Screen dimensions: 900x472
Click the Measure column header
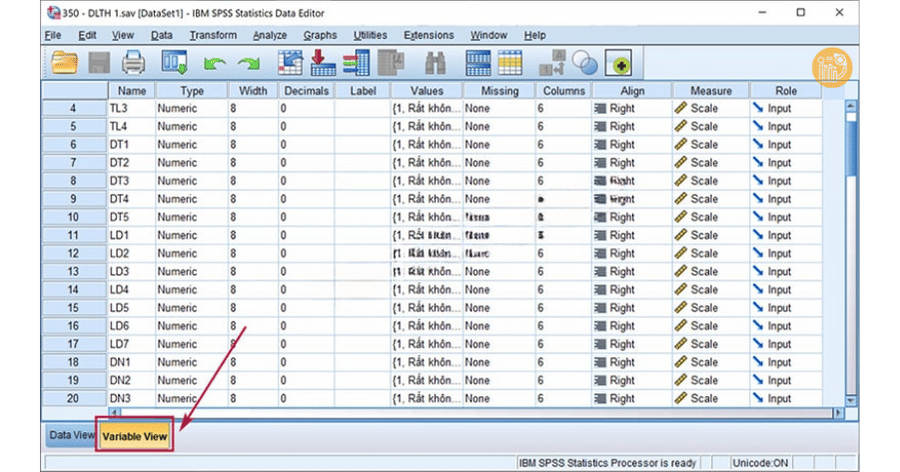pyautogui.click(x=711, y=91)
